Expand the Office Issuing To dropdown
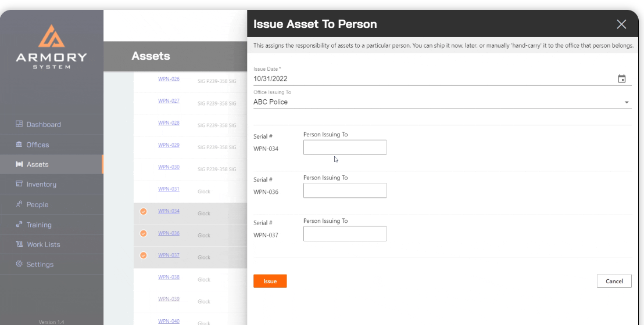 pos(627,102)
